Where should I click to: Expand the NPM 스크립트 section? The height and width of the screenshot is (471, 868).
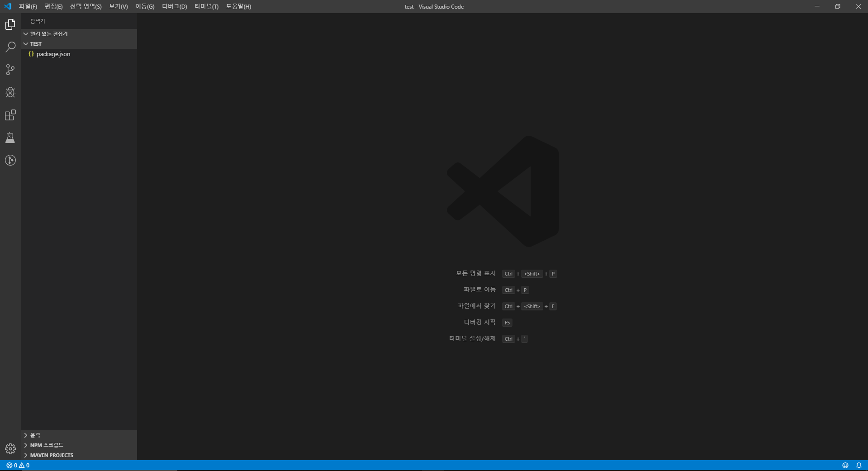coord(79,445)
